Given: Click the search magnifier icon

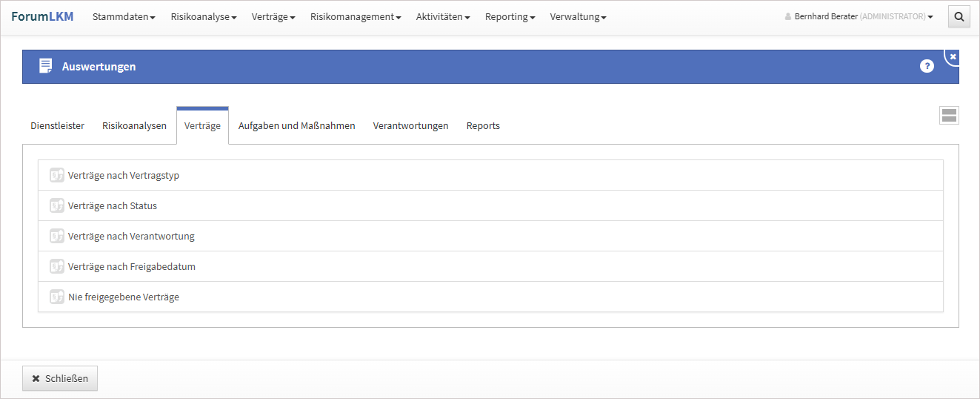Looking at the screenshot, I should [x=959, y=16].
